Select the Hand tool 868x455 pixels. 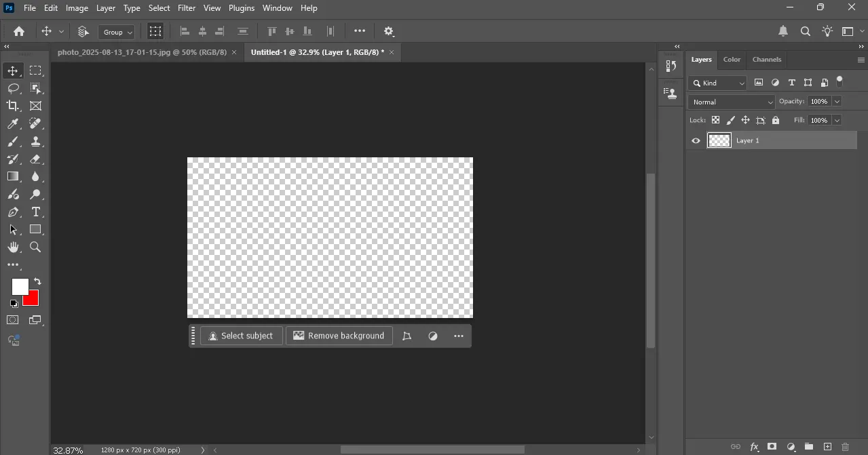pos(13,247)
